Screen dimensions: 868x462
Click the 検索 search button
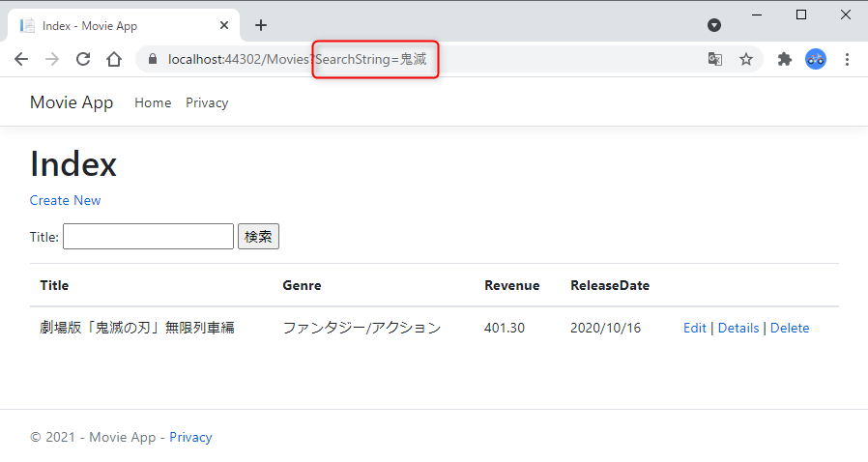coord(258,236)
